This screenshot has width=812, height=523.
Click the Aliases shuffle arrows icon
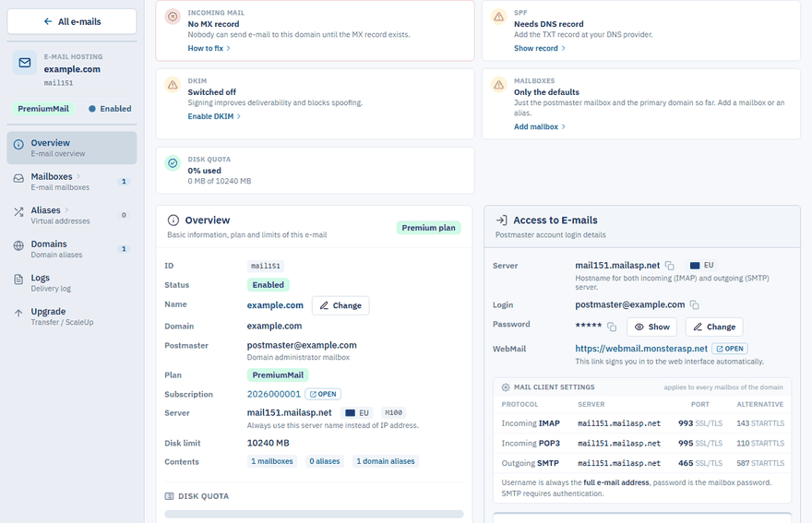pyautogui.click(x=18, y=212)
